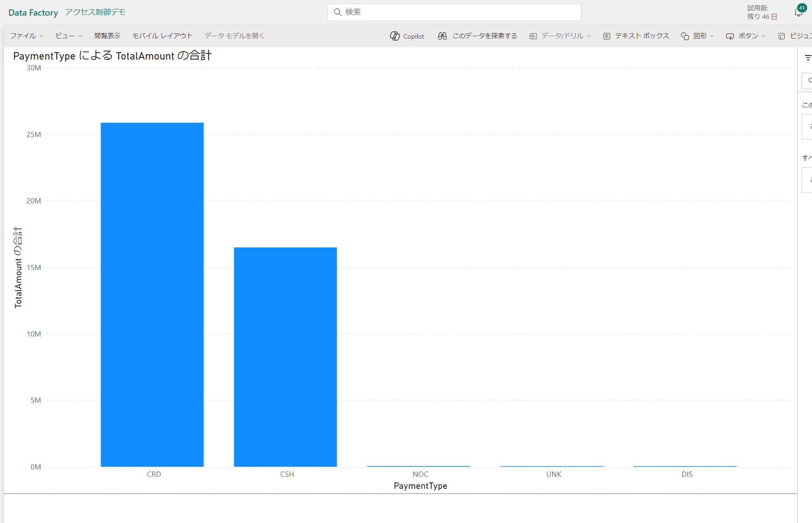Image resolution: width=812 pixels, height=523 pixels.
Task: Click the filter pane icon
Action: pyautogui.click(x=808, y=58)
